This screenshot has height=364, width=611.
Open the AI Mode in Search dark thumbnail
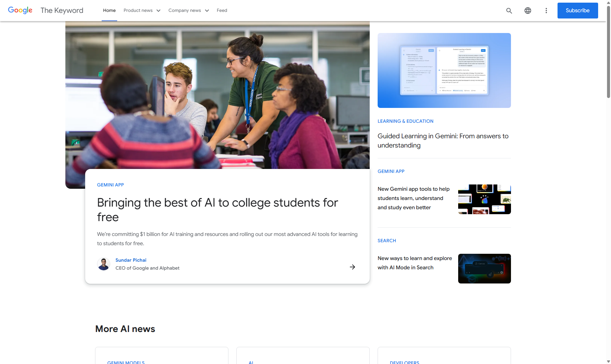click(x=484, y=269)
